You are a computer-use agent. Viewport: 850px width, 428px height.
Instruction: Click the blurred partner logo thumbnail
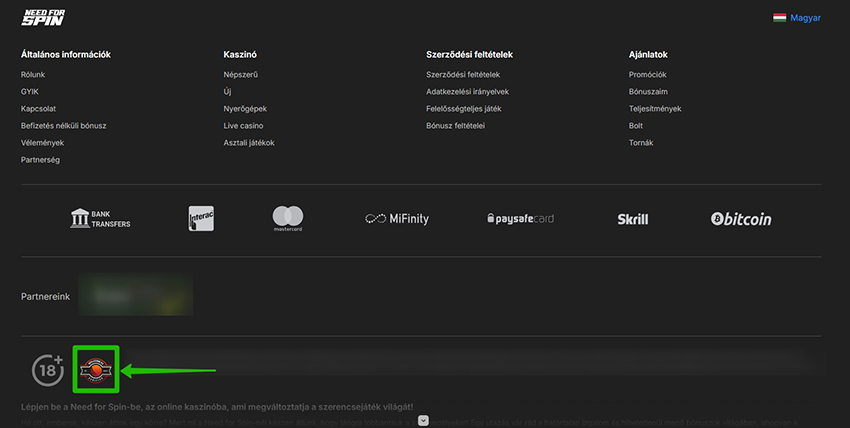coord(136,296)
